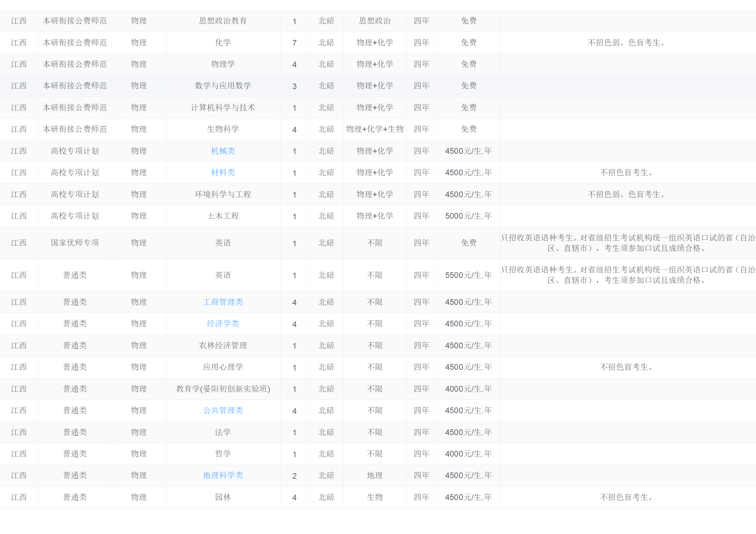Click the 思想政治教育 major cell

[x=223, y=21]
